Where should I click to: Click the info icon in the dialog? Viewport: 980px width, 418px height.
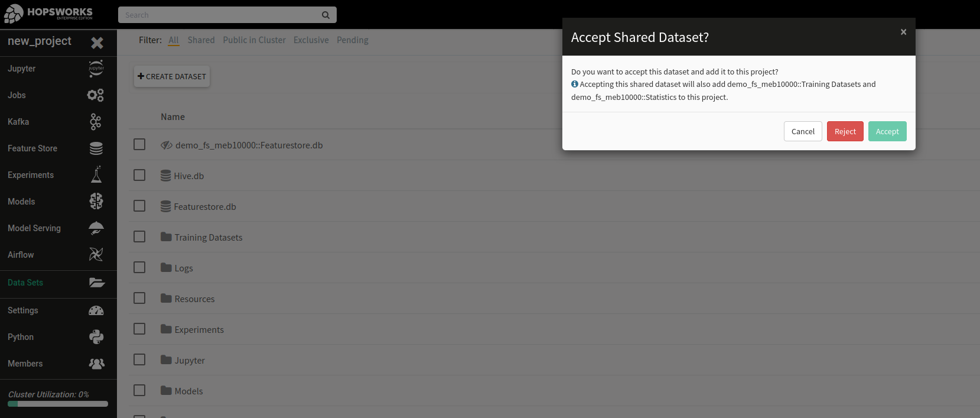(575, 84)
